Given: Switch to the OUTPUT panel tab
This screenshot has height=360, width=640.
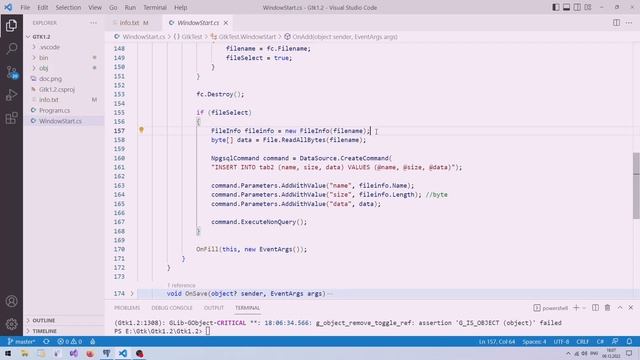Looking at the screenshot, I should [214, 308].
